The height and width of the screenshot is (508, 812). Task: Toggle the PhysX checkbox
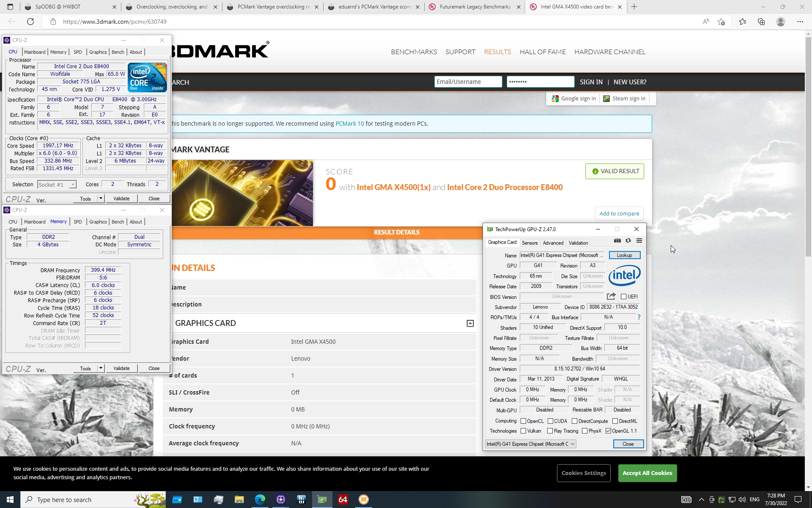[584, 431]
